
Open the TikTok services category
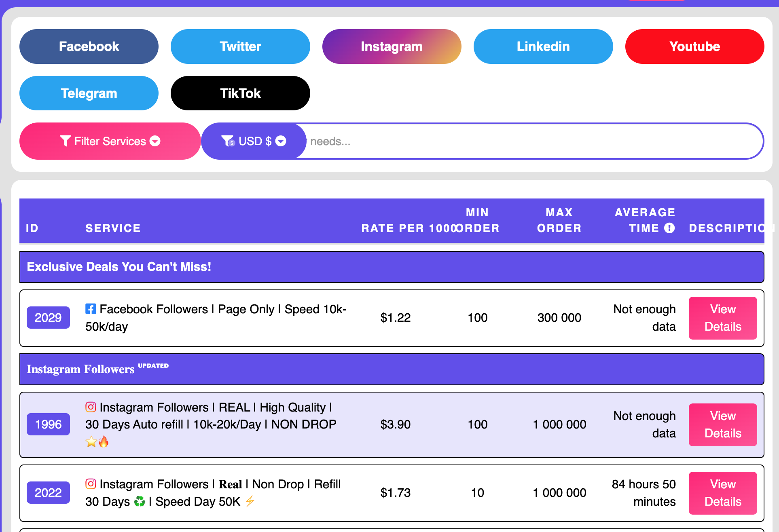(240, 93)
